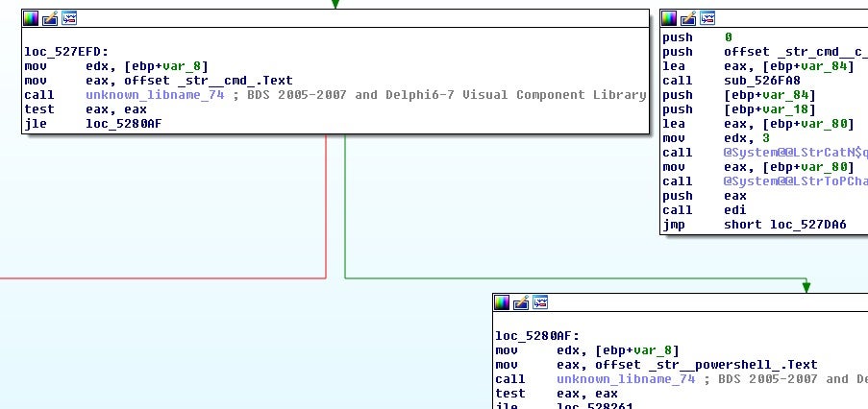868x409 pixels.
Task: Set node color for loc_527EFD block
Action: [x=31, y=18]
